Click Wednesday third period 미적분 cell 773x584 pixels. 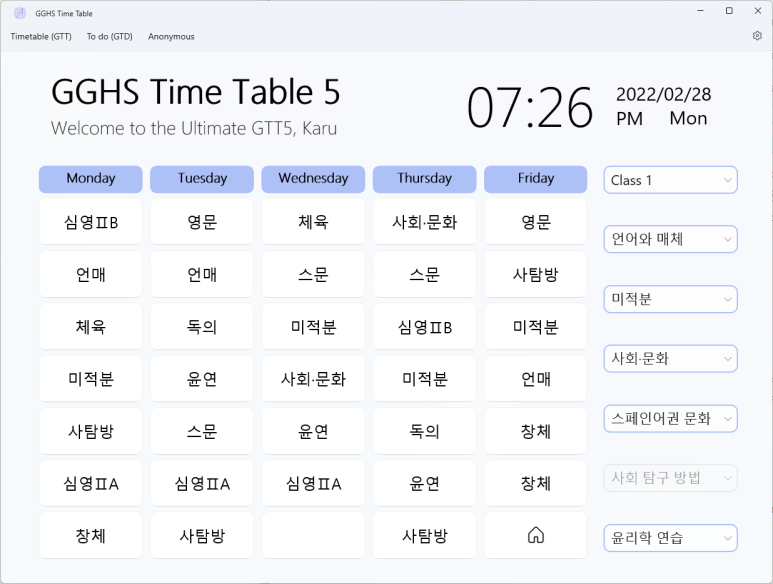(313, 326)
